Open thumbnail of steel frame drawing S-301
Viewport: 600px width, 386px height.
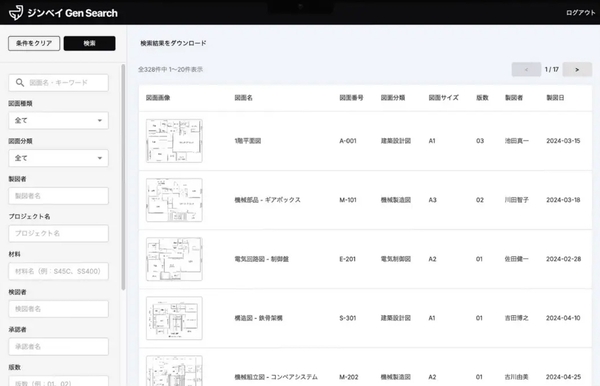(x=174, y=318)
